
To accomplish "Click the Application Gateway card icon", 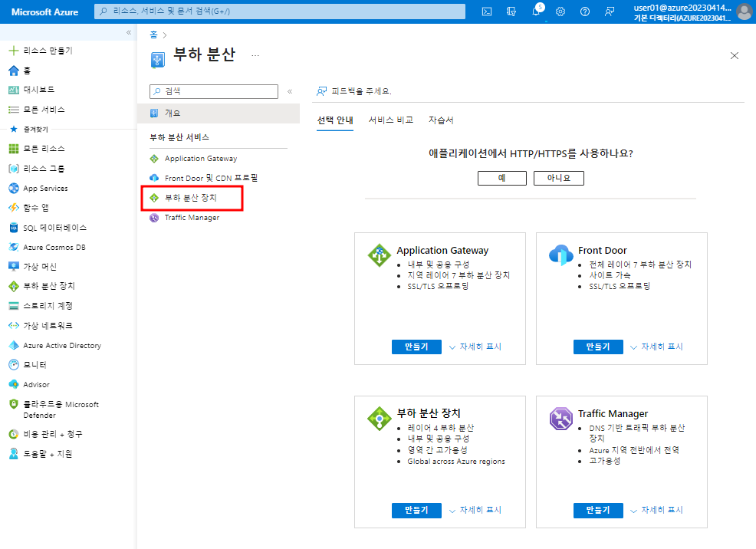I will pyautogui.click(x=380, y=255).
